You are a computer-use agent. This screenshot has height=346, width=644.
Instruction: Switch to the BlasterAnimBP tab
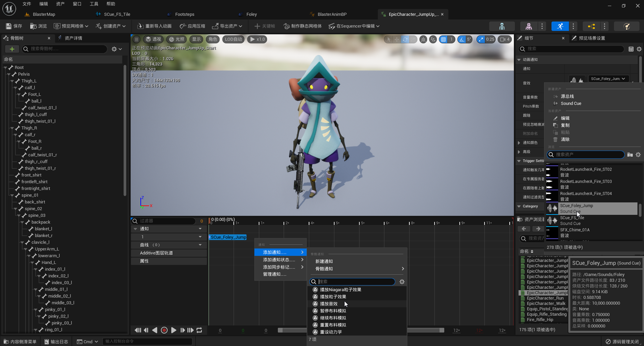[x=332, y=14]
